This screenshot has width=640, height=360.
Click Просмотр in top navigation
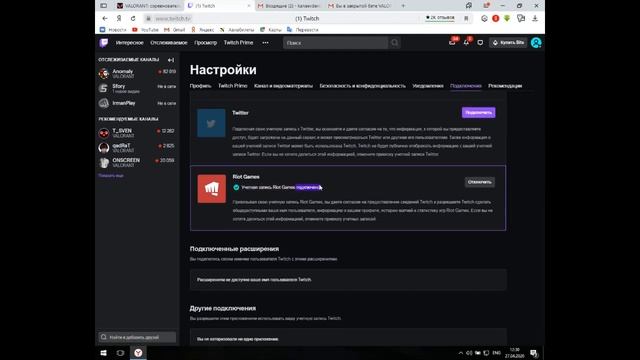[x=206, y=42]
